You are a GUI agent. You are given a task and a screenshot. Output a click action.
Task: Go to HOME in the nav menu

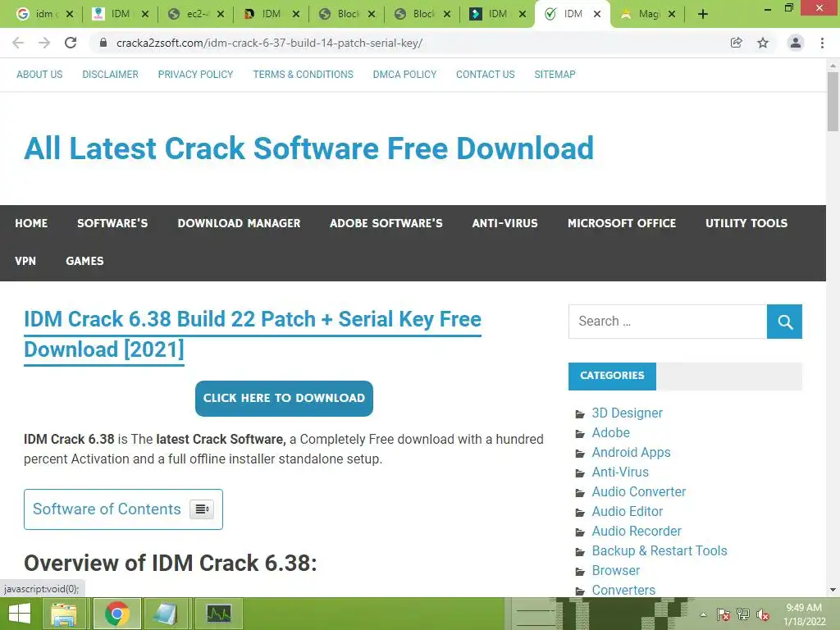(x=32, y=223)
